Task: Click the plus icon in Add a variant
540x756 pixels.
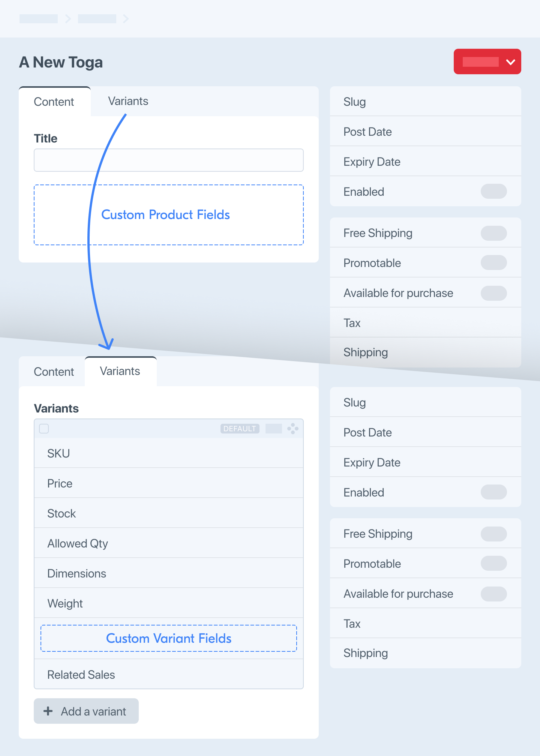Action: [x=48, y=711]
